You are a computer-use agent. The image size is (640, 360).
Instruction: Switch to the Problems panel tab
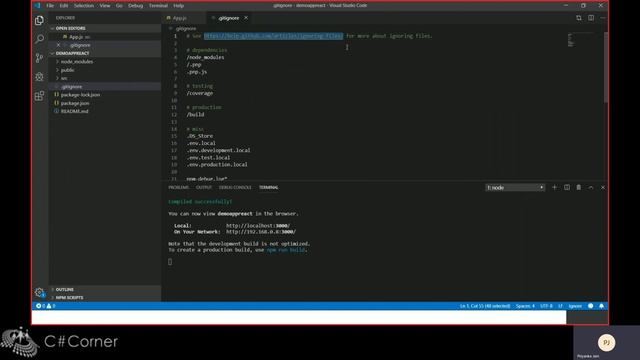(x=178, y=187)
